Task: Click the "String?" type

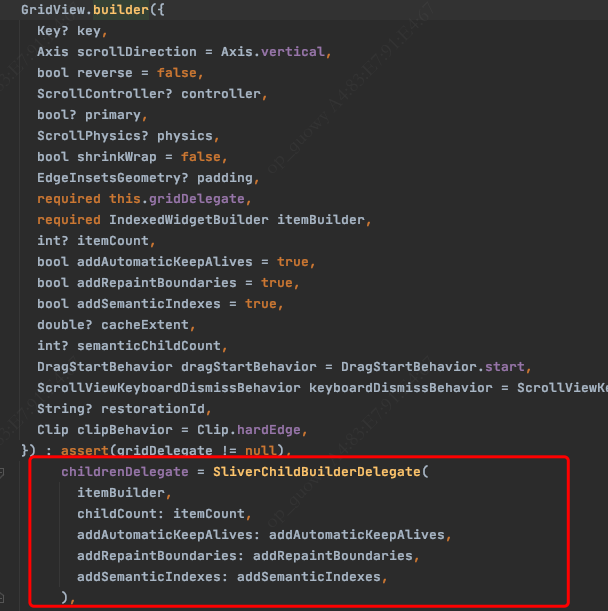Action: point(65,410)
